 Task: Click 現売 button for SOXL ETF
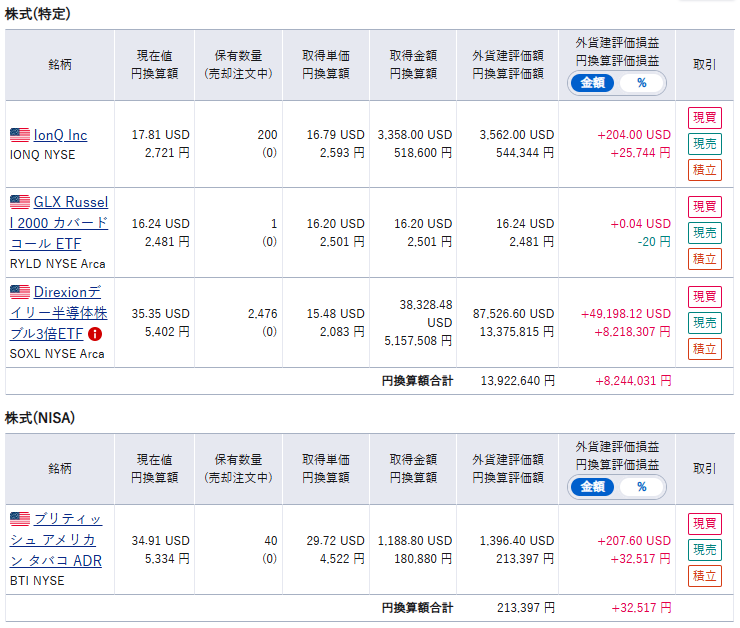(705, 323)
